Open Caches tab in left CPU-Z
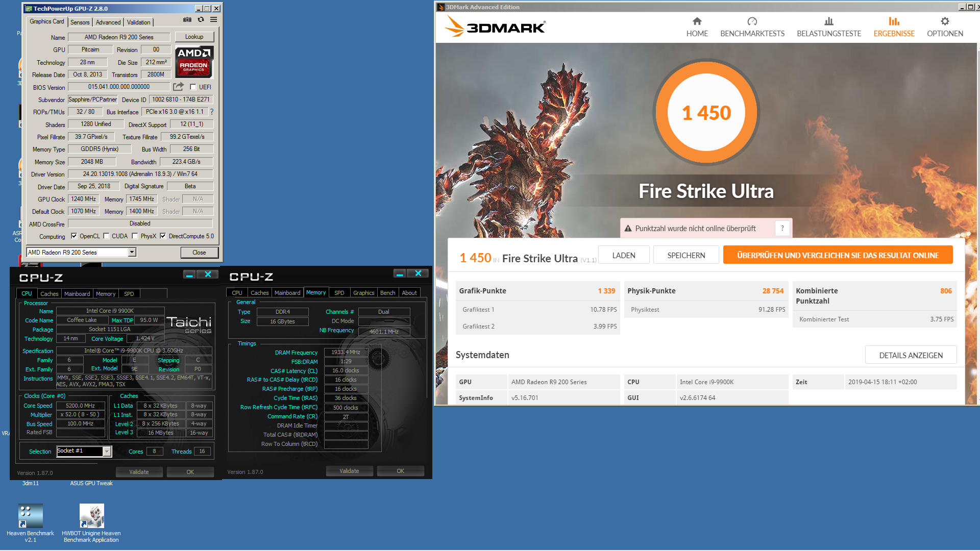 click(50, 294)
